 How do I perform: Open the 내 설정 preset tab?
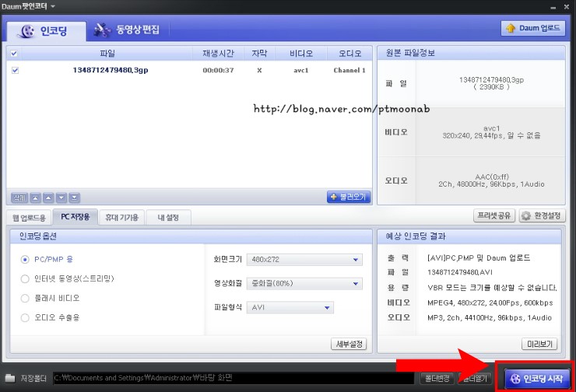point(168,217)
